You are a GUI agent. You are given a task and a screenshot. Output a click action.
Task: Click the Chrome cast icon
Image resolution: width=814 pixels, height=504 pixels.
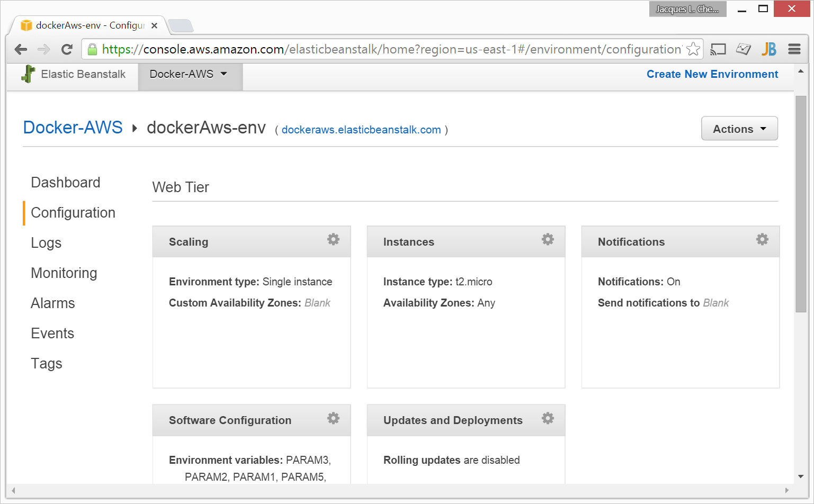tap(718, 49)
